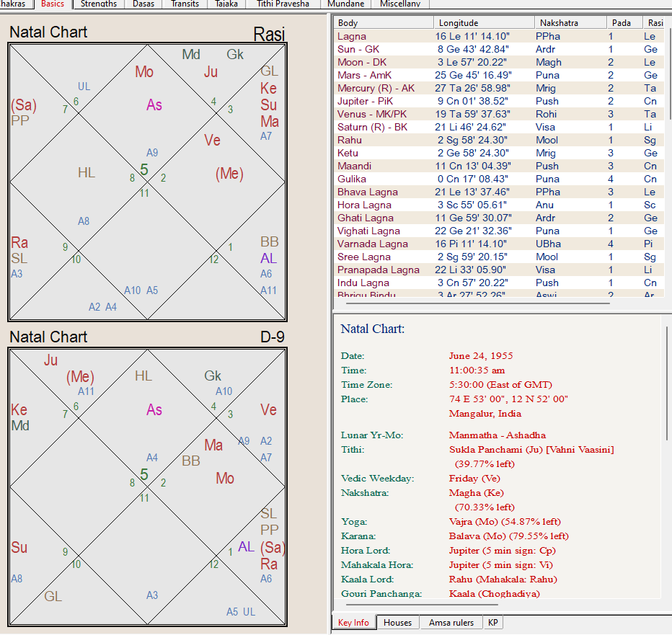Click (Me) in the Rasi chart
This screenshot has height=635, width=672.
[229, 174]
